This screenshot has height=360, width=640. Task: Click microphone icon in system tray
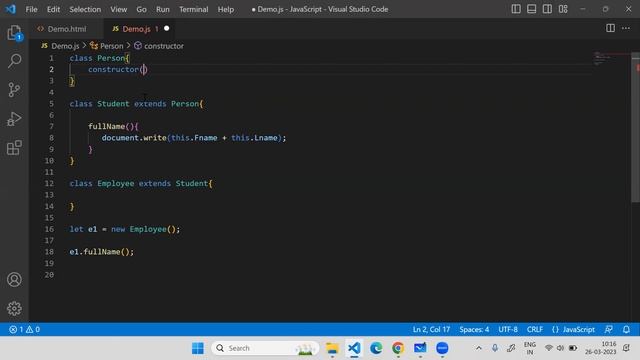pos(495,348)
